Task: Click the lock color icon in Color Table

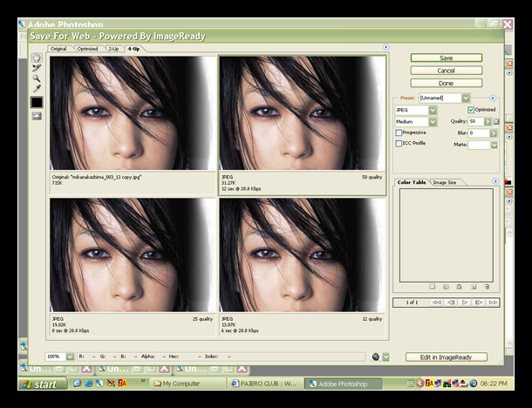Action: pyautogui.click(x=460, y=286)
